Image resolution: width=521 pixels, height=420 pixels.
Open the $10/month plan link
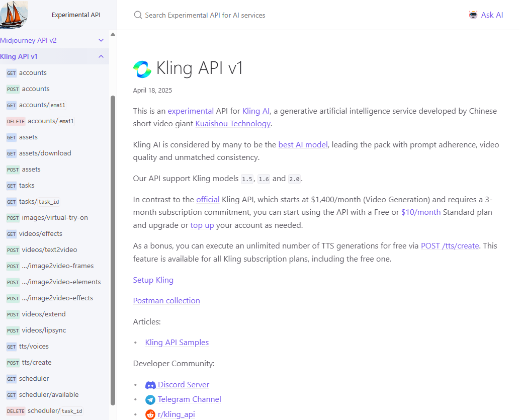(420, 212)
